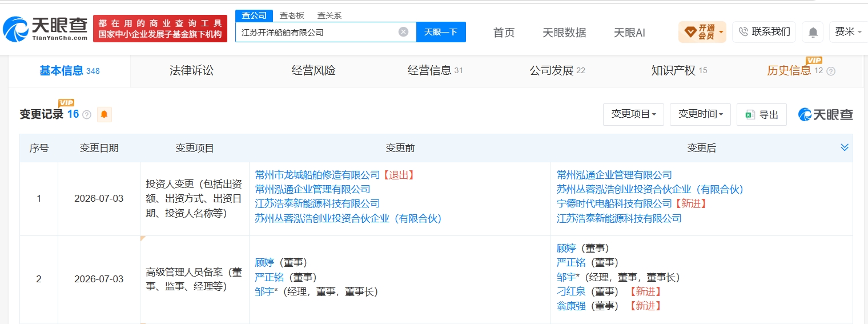
Task: Click the 联系我们 button
Action: tap(764, 32)
